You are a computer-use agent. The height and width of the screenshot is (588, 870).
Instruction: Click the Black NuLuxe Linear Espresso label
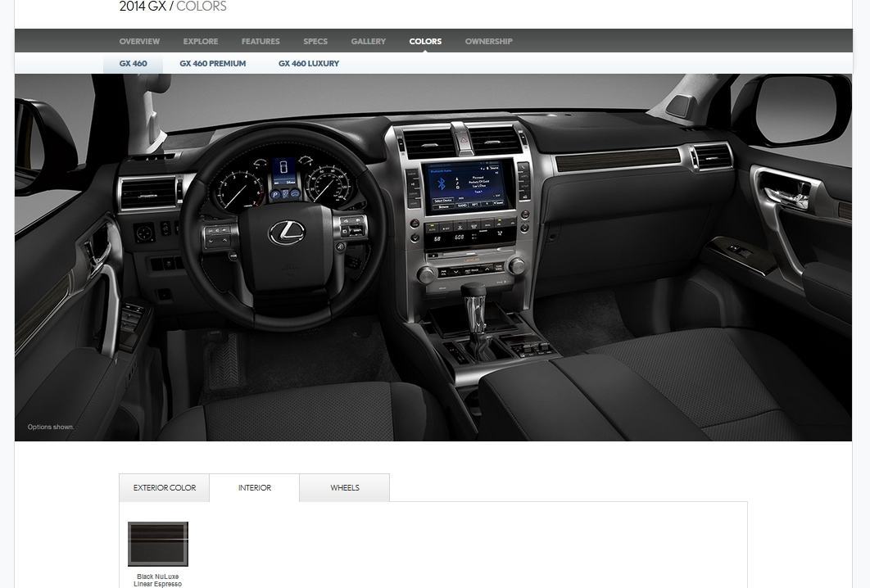pyautogui.click(x=157, y=581)
